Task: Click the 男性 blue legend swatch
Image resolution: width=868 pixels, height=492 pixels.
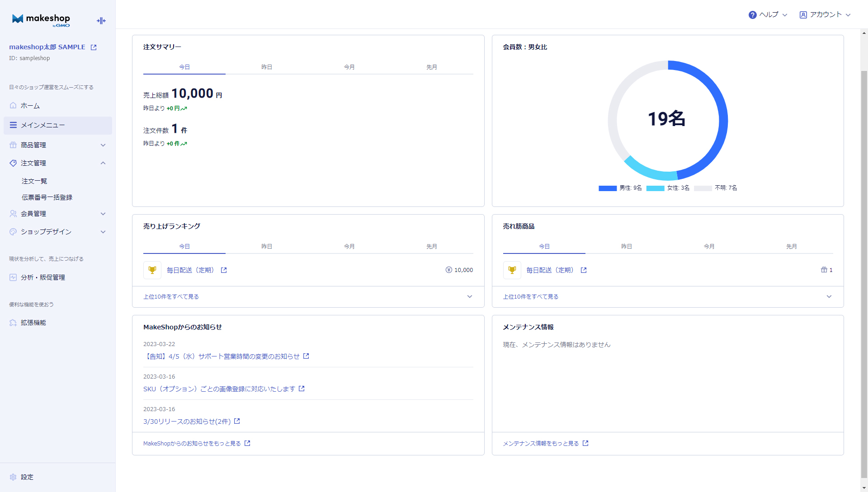Action: pyautogui.click(x=608, y=188)
